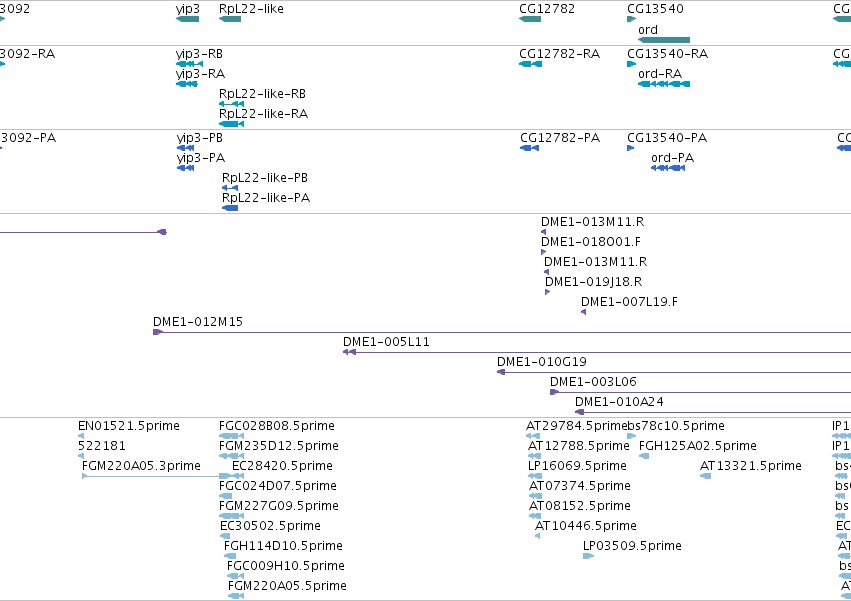Click the yip3 gene arrow glyph
This screenshot has width=851, height=601.
[x=187, y=19]
